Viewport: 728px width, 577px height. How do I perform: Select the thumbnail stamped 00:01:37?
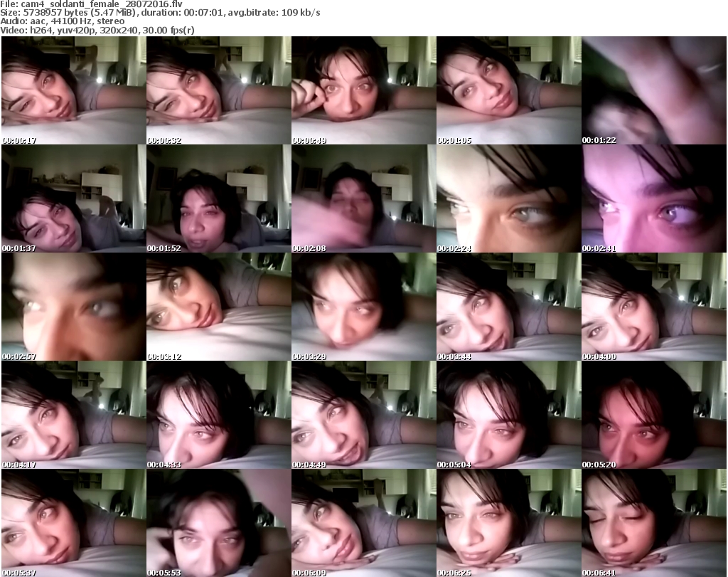coord(74,198)
